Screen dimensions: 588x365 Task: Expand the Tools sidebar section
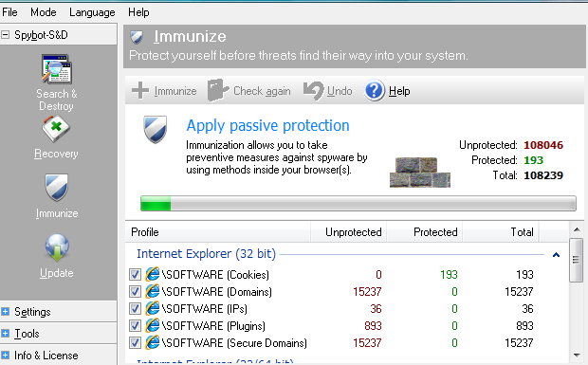click(x=6, y=334)
